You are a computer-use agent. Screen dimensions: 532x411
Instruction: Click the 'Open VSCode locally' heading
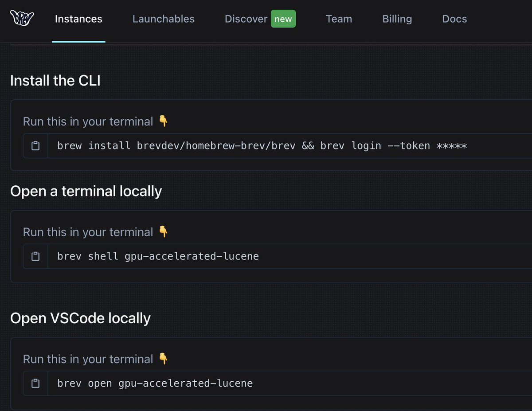(80, 318)
